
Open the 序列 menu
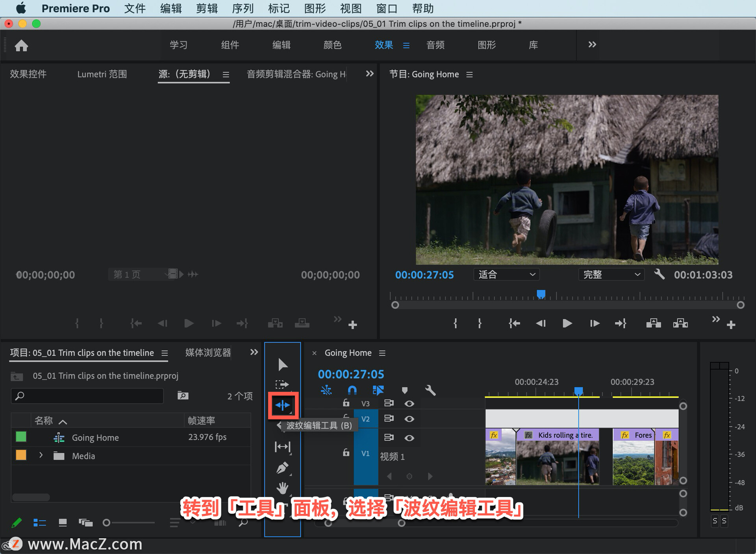[243, 8]
